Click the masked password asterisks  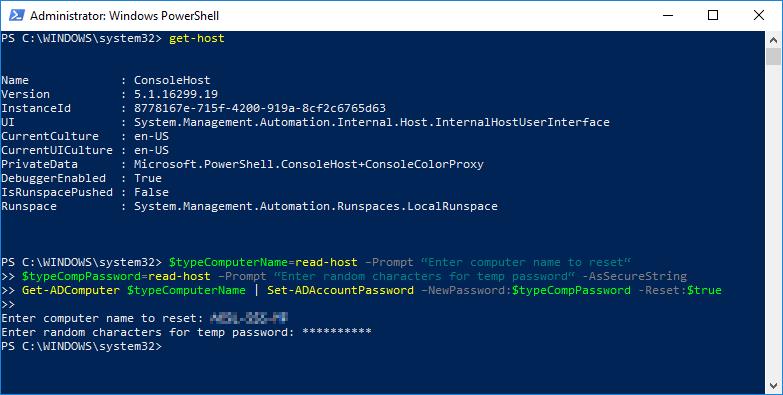point(337,331)
